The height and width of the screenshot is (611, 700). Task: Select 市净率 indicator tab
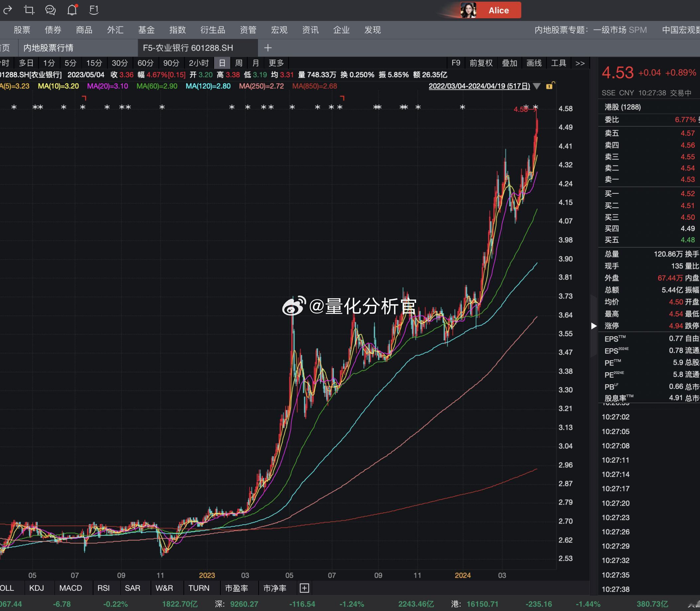tap(275, 588)
